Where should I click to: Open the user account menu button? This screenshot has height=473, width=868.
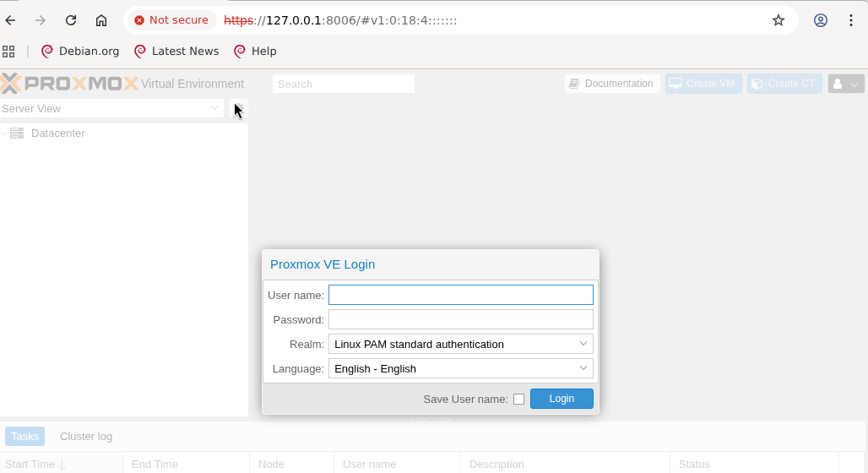click(x=846, y=84)
